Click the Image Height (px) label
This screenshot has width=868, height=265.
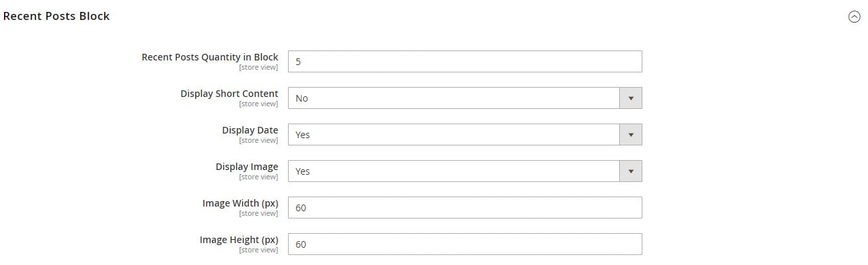pyautogui.click(x=239, y=240)
